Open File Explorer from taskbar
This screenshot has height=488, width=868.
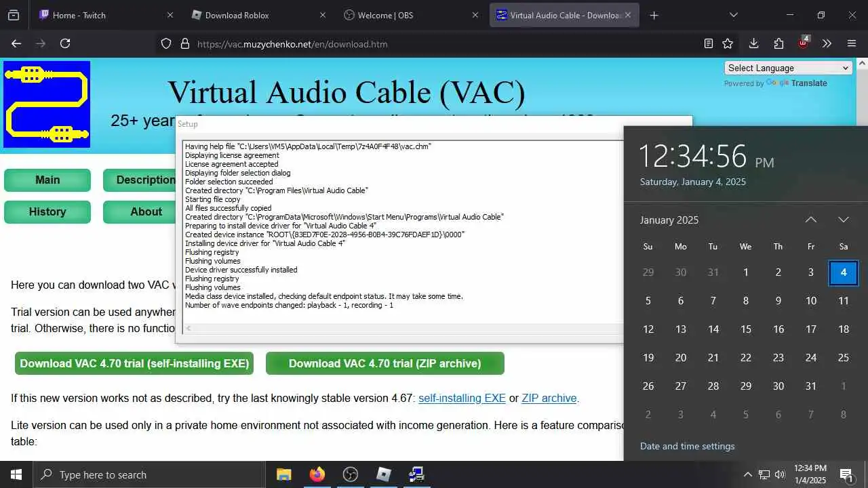click(x=283, y=474)
